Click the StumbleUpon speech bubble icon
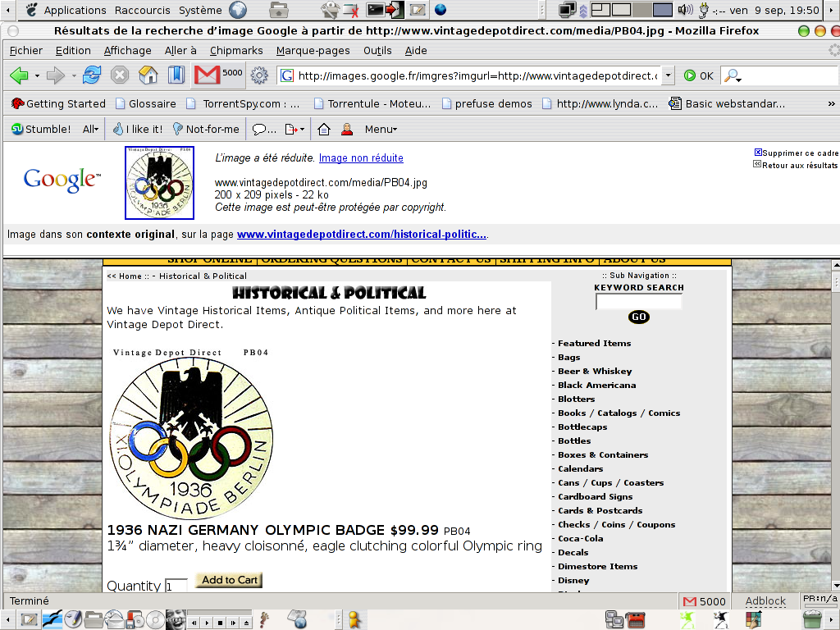Viewport: 840px width, 630px height. click(x=263, y=129)
